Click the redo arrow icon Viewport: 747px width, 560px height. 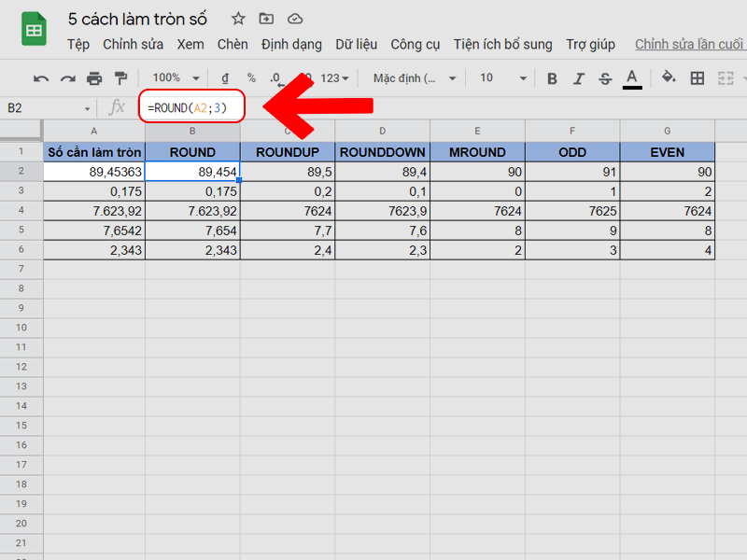click(x=67, y=78)
